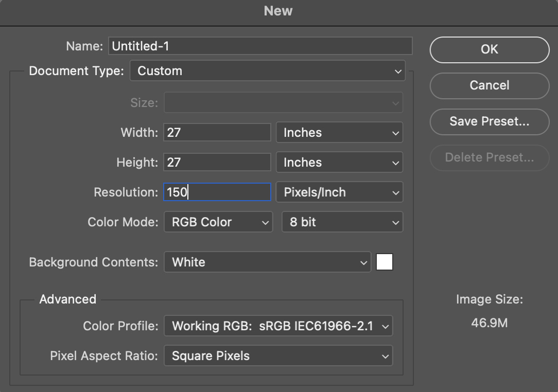This screenshot has width=558, height=392.
Task: Click the white background color swatch
Action: 385,262
